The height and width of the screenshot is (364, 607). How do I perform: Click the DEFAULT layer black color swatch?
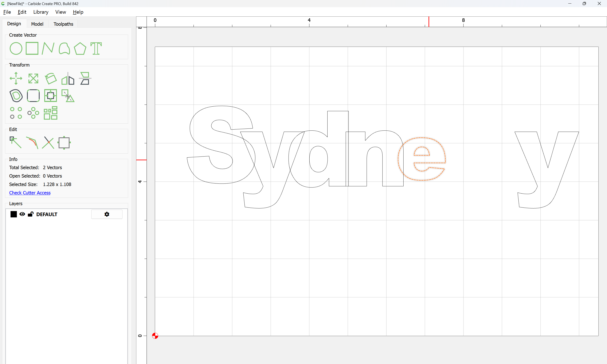pos(13,214)
